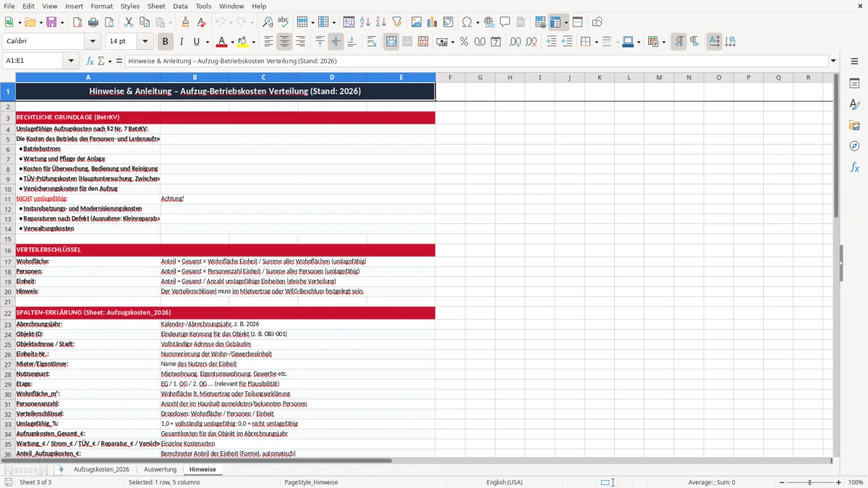This screenshot has height=488, width=868.
Task: Switch to the Auswertung sheet tab
Action: (x=160, y=469)
